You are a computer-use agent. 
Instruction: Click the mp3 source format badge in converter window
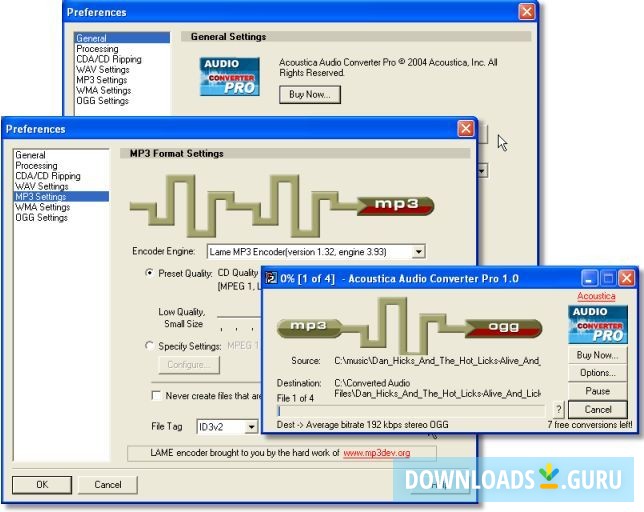pos(309,327)
